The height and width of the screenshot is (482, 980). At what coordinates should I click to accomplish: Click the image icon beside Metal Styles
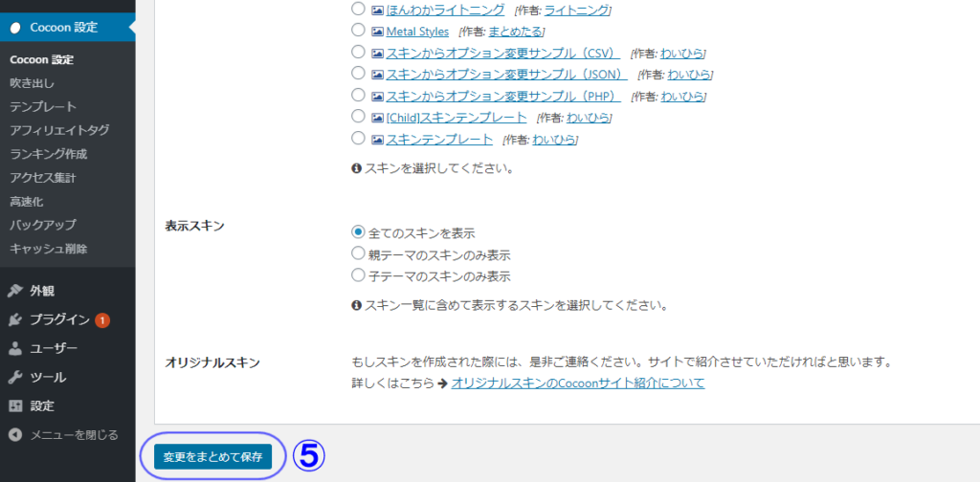378,32
